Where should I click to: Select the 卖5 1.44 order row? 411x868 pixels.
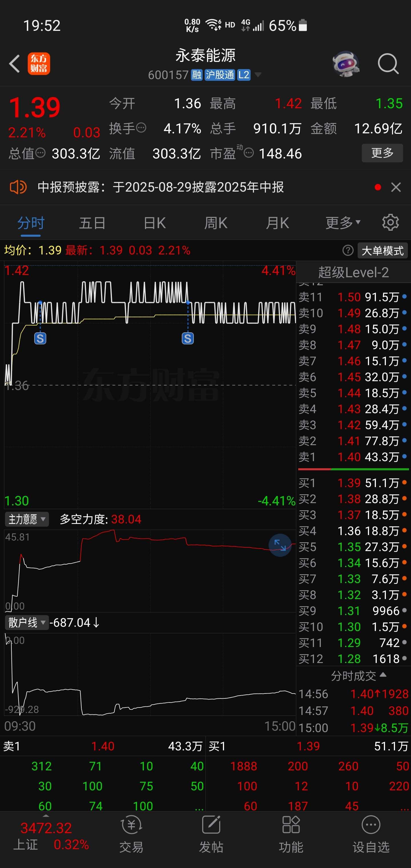(353, 393)
